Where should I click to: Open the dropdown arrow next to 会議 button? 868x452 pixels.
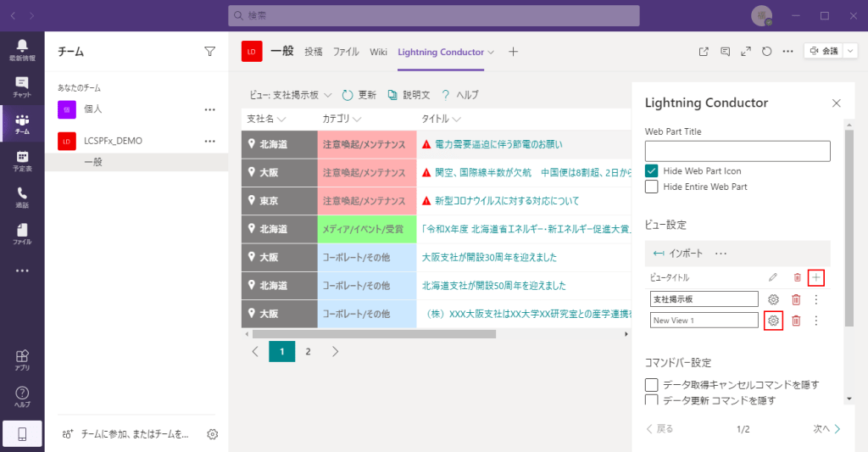pos(849,52)
